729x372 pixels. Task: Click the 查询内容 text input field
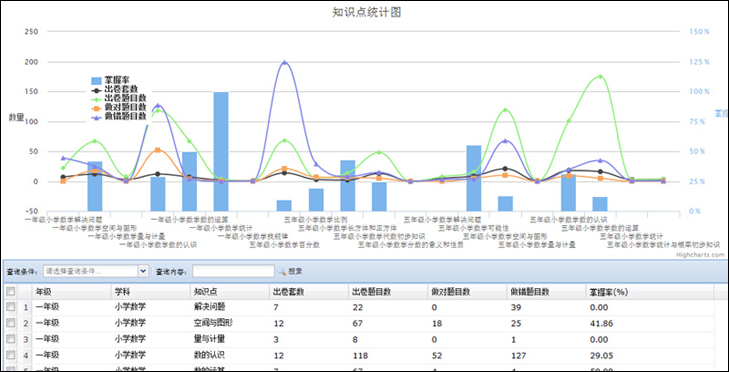click(x=233, y=271)
